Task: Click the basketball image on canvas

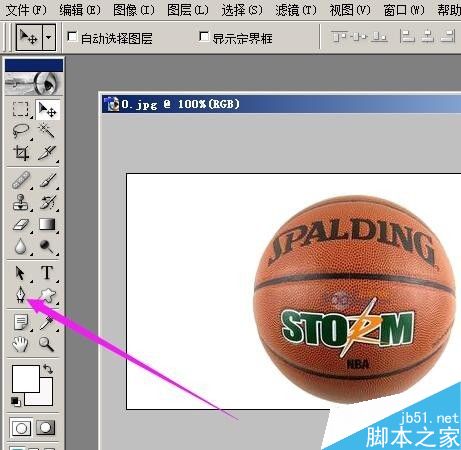Action: point(354,299)
